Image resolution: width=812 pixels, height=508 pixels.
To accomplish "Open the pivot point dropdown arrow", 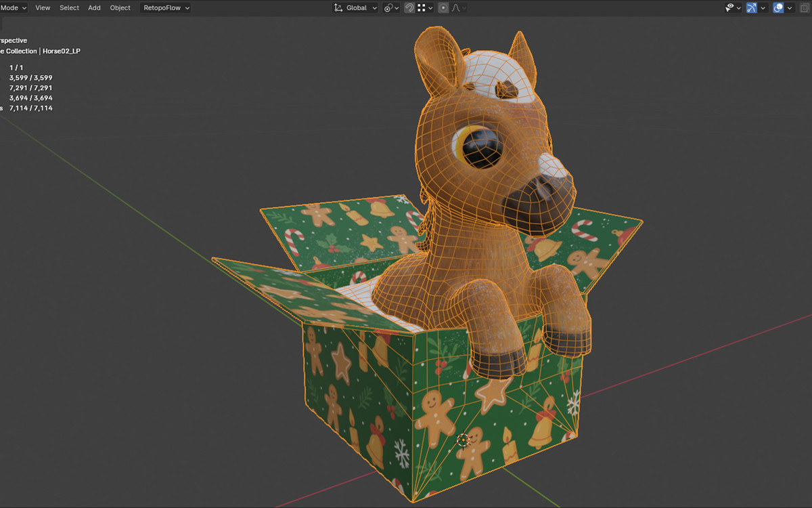I will [396, 7].
